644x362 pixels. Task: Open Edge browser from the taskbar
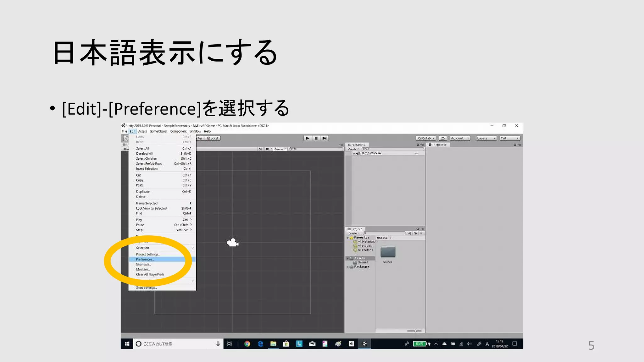[x=260, y=344]
